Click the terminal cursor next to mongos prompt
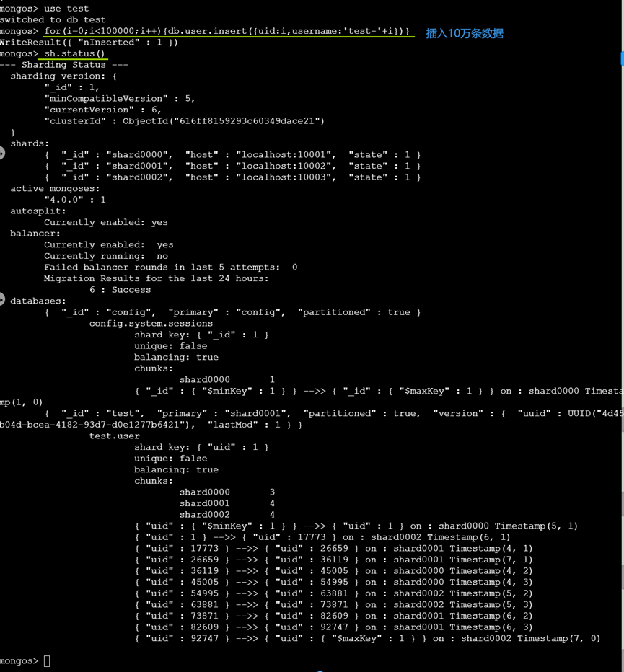The width and height of the screenshot is (624, 672). click(x=45, y=660)
